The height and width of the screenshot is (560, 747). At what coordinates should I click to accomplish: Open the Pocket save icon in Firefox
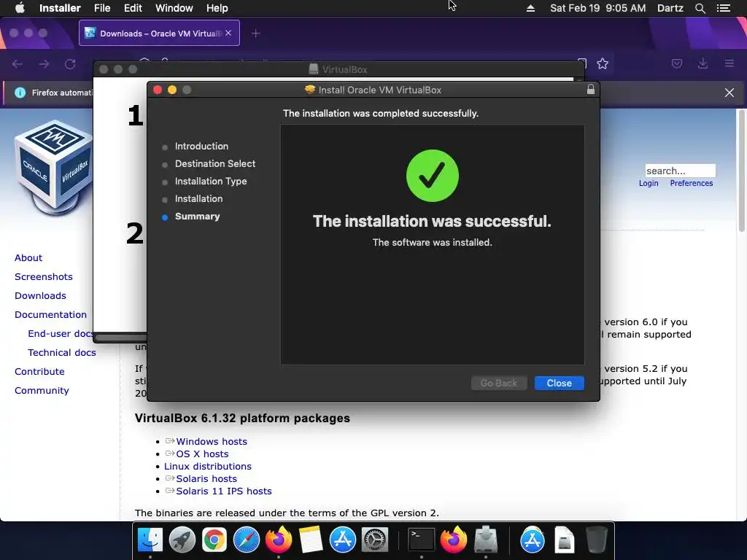coord(677,64)
